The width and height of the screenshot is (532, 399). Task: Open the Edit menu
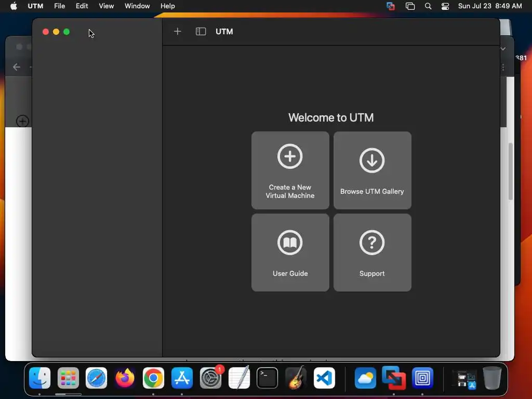pyautogui.click(x=82, y=6)
